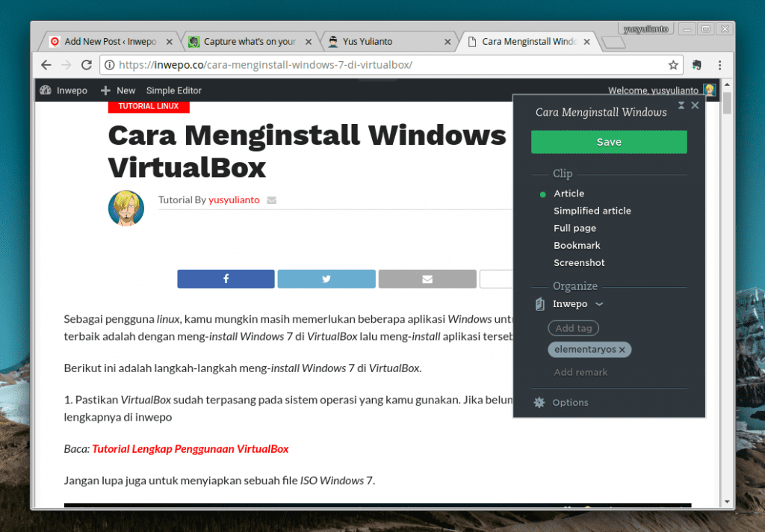Remove the elementaryos tag
The height and width of the screenshot is (532, 765).
pyautogui.click(x=622, y=350)
